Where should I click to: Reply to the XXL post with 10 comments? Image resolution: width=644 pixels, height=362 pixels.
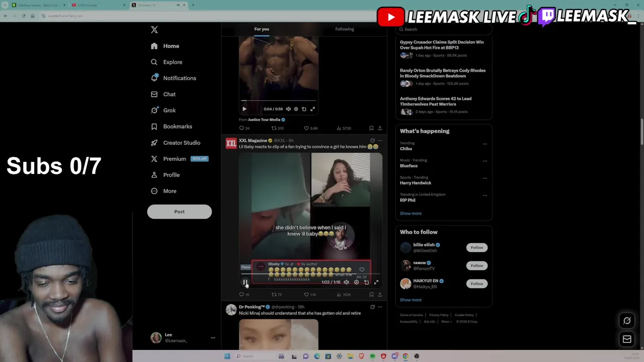click(x=245, y=295)
